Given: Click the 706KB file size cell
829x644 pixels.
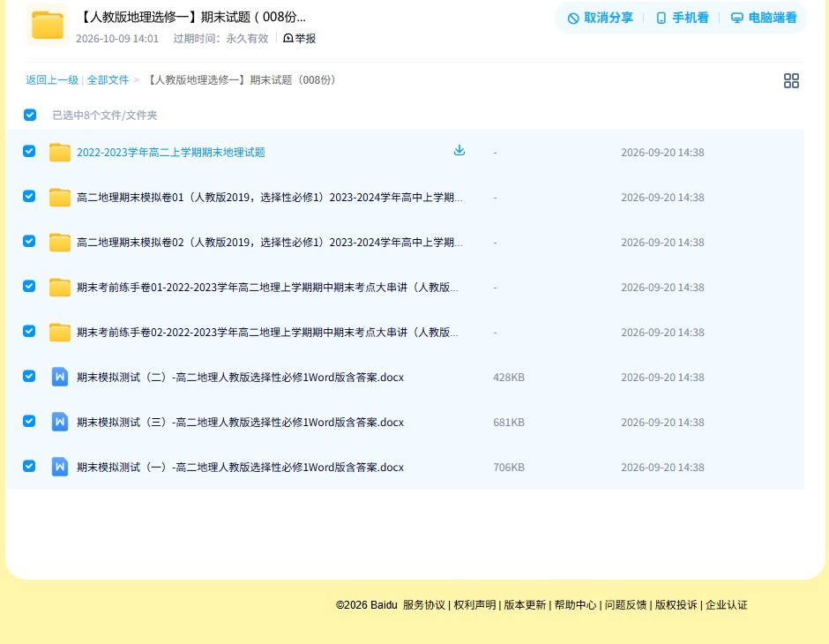Looking at the screenshot, I should click(x=509, y=467).
